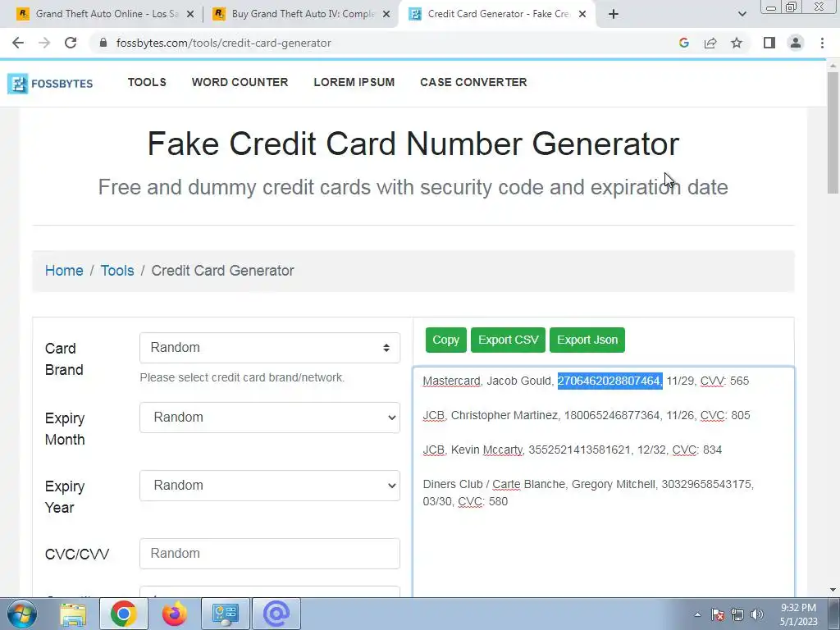Open Google search side icon in address bar

(683, 43)
